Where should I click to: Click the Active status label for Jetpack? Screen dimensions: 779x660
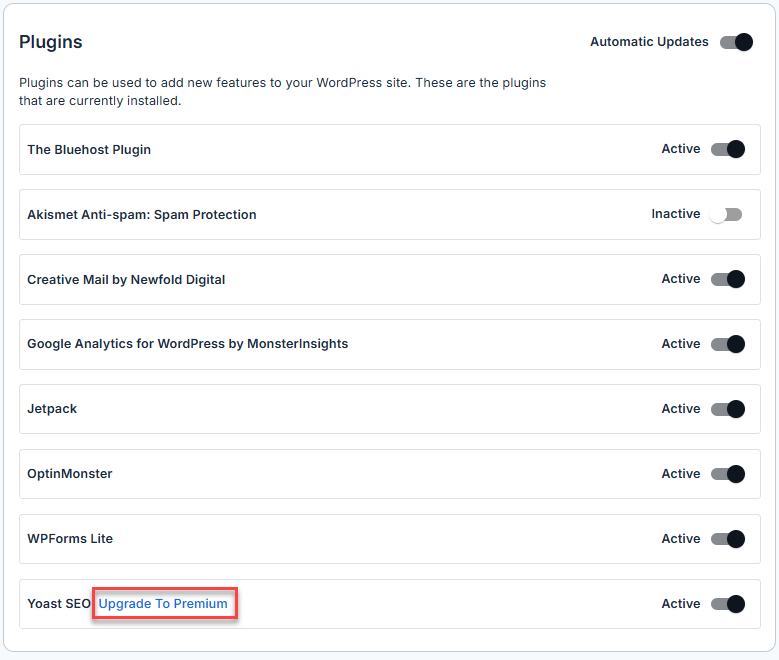click(681, 409)
